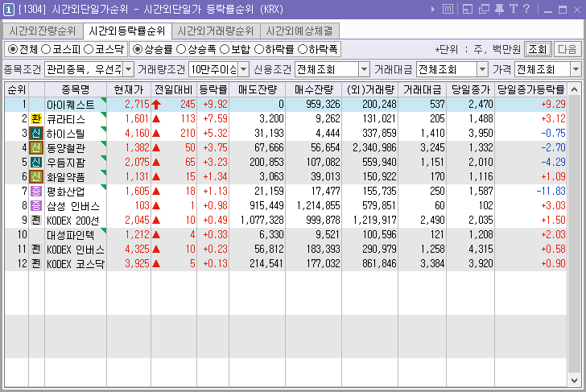This screenshot has width=586, height=392.
Task: Select the 상승폭 radio button
Action: pos(181,49)
